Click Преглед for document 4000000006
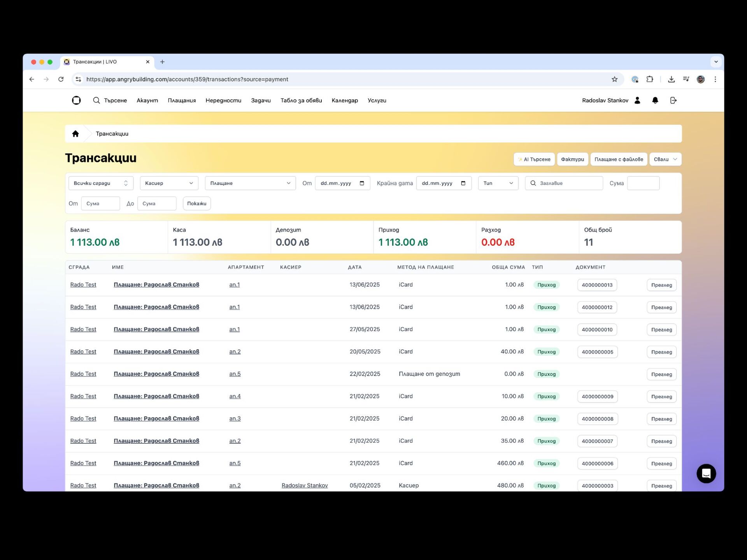The image size is (747, 560). 661,464
